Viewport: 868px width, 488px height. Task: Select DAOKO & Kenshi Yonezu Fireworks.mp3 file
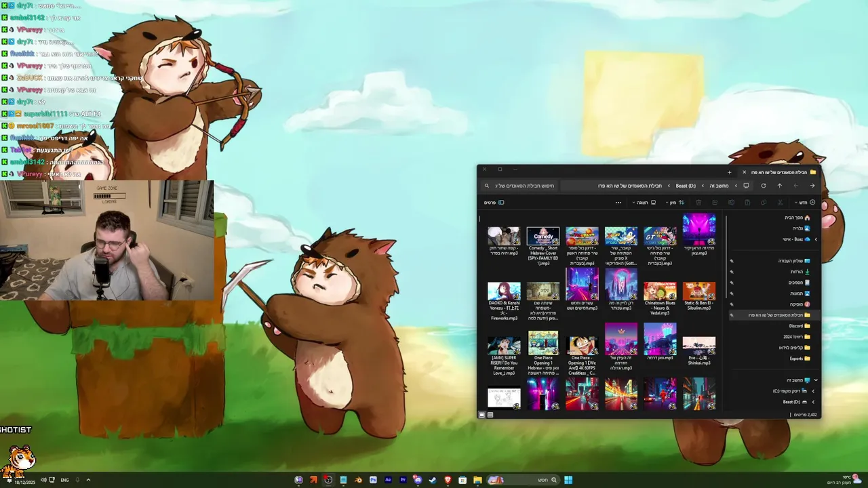(x=504, y=301)
